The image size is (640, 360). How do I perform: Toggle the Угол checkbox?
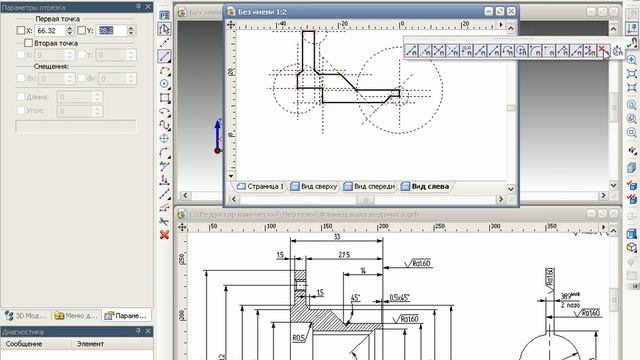(21, 110)
